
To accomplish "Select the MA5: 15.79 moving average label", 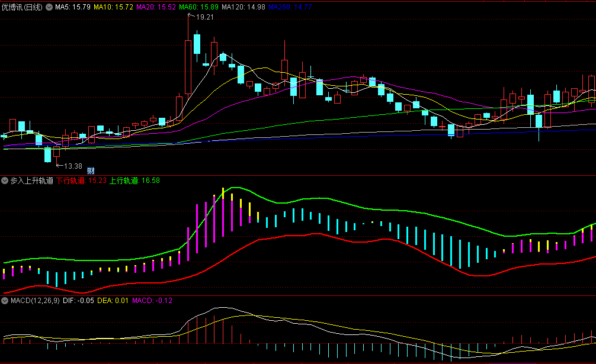I will (73, 7).
